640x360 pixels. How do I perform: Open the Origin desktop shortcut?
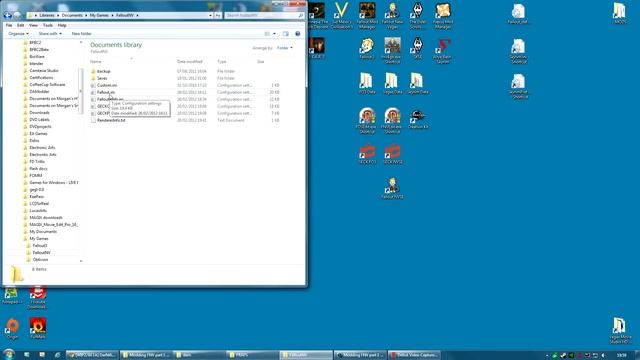[12, 329]
